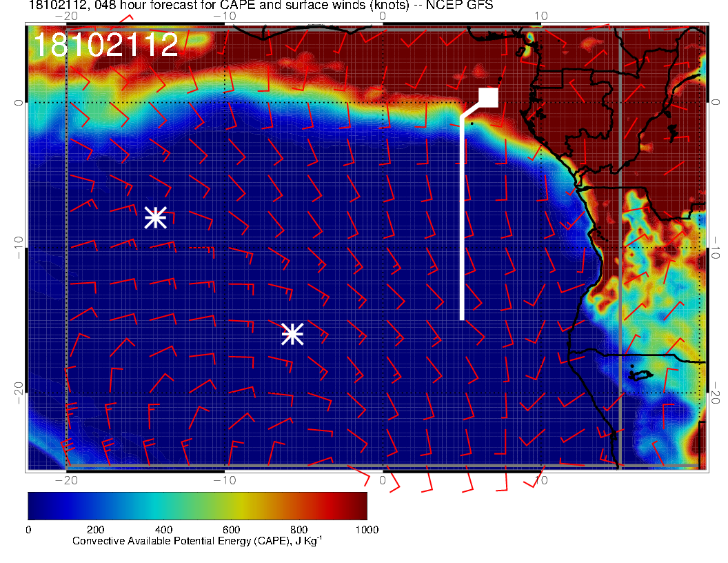
Task: Click the 600 tick label under the colorbar
Action: click(231, 529)
